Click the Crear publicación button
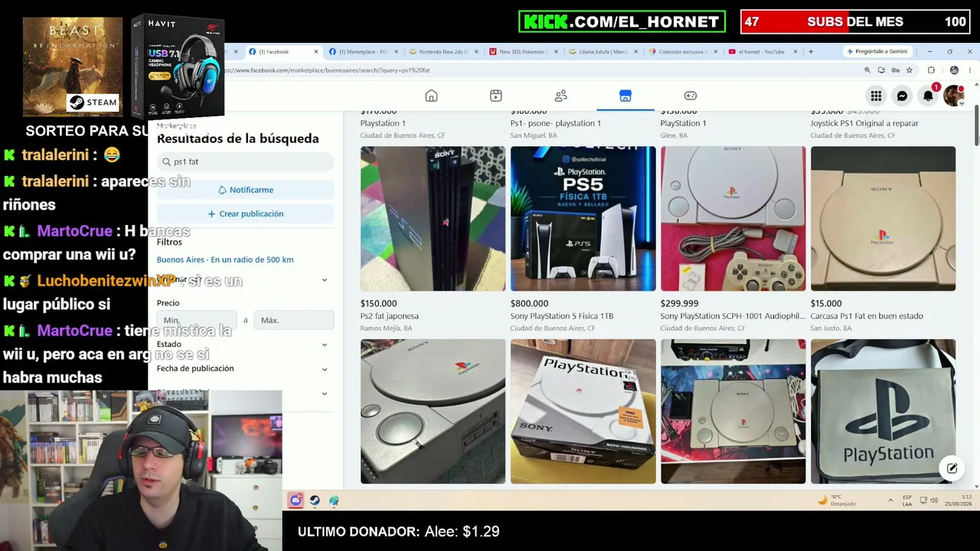The height and width of the screenshot is (551, 980). 246,214
